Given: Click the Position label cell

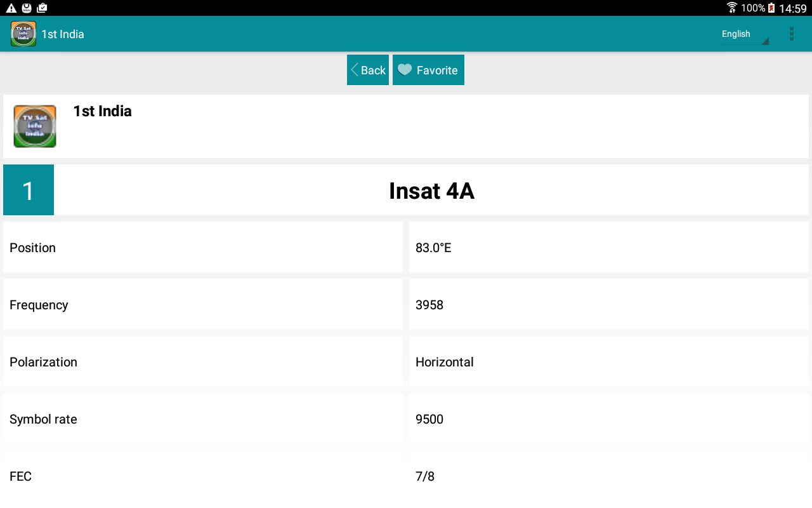Looking at the screenshot, I should tap(203, 247).
